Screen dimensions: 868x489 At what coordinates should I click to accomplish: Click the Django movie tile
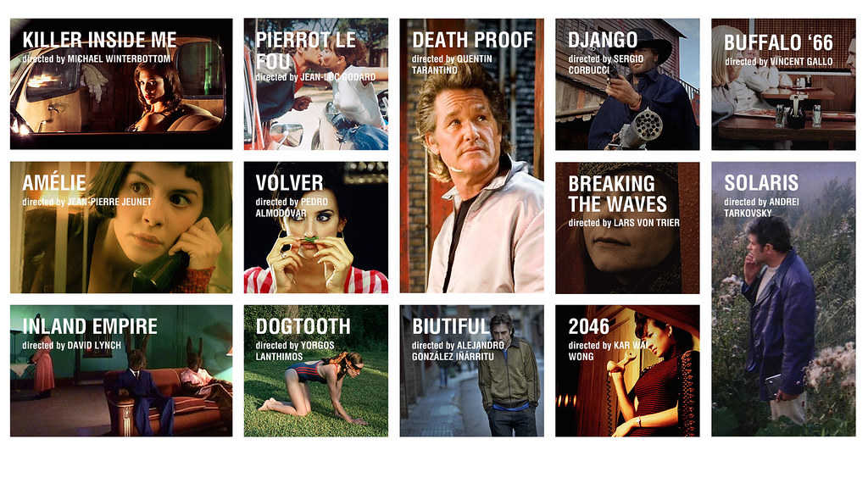tap(628, 84)
